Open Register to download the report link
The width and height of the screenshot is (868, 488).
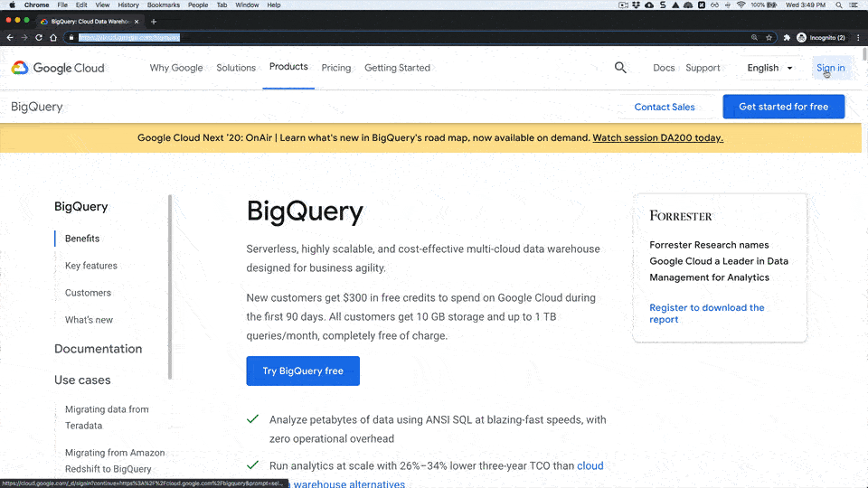[x=706, y=314]
